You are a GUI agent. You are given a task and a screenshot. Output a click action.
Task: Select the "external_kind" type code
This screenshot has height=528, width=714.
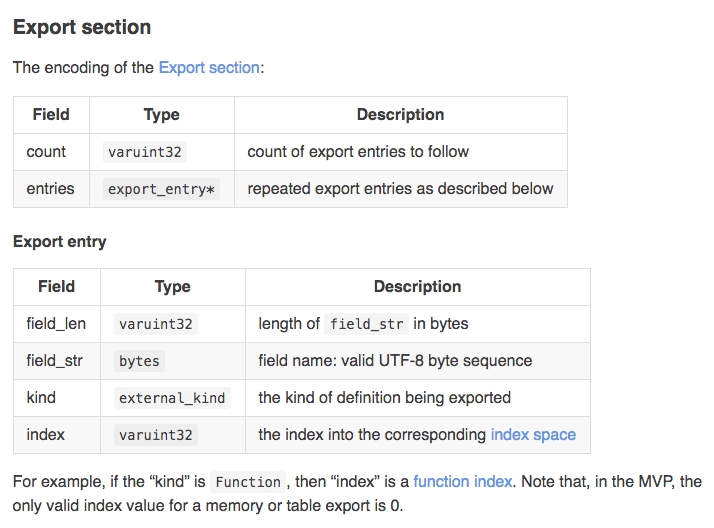pyautogui.click(x=172, y=398)
